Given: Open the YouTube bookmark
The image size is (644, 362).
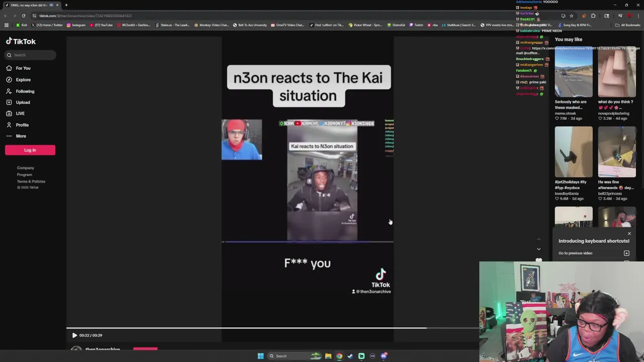Looking at the screenshot, I should click(101, 25).
